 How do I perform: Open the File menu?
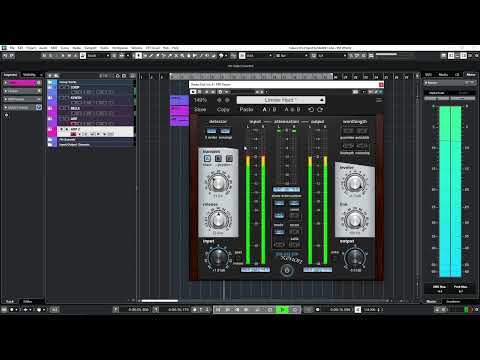tap(12, 48)
